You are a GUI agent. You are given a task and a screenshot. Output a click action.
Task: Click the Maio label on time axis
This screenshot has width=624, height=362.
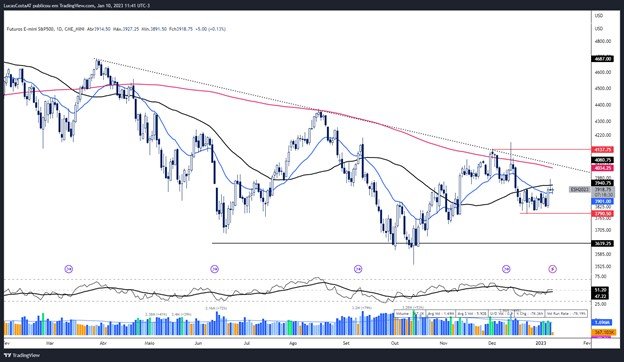pyautogui.click(x=149, y=343)
